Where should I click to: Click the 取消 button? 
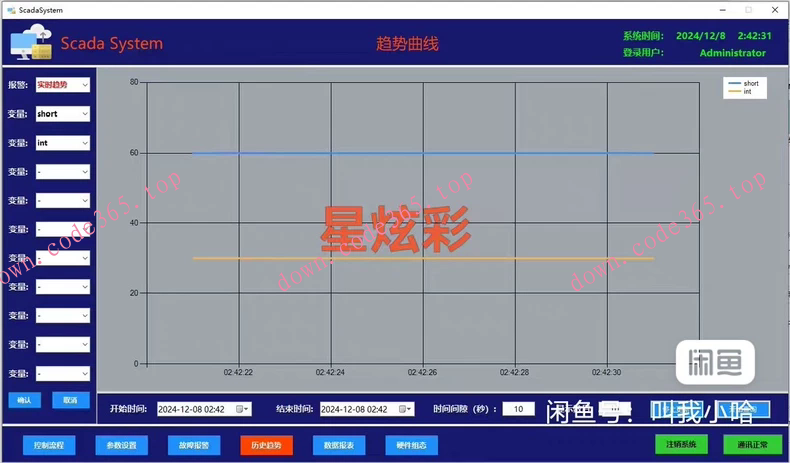tap(71, 400)
